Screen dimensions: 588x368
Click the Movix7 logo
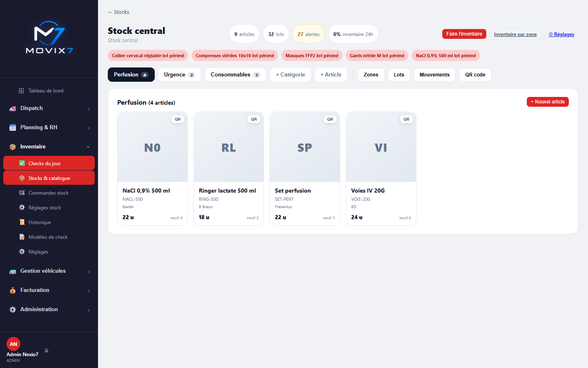pyautogui.click(x=49, y=38)
